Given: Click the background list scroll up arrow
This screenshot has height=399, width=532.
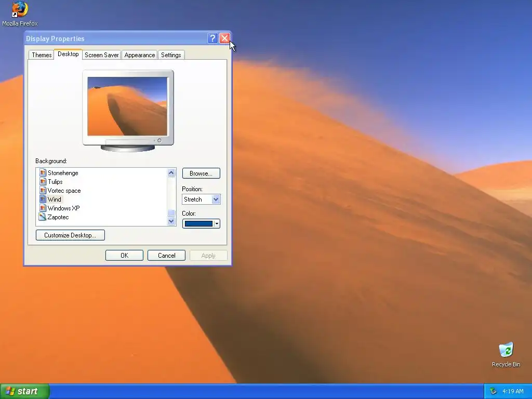Looking at the screenshot, I should click(x=171, y=172).
